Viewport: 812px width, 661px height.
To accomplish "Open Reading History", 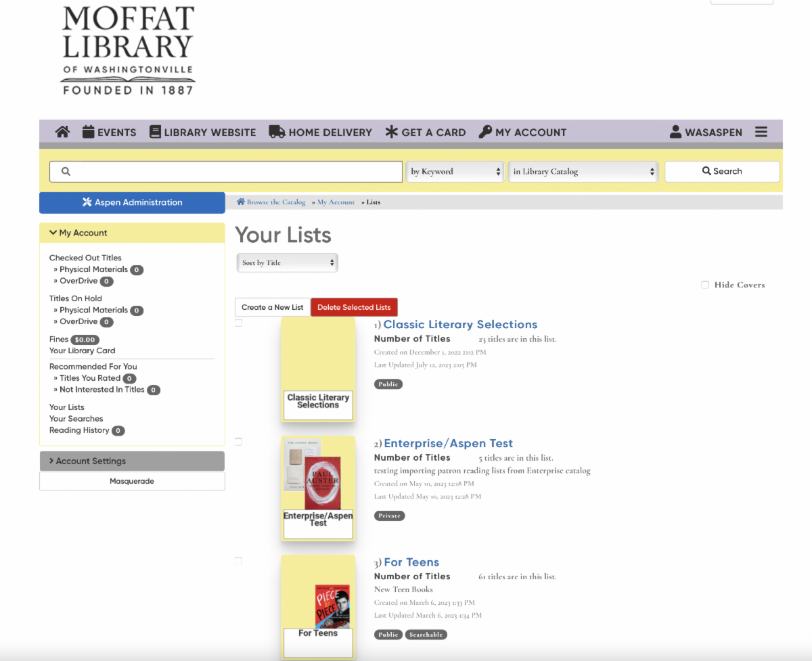I will 79,430.
